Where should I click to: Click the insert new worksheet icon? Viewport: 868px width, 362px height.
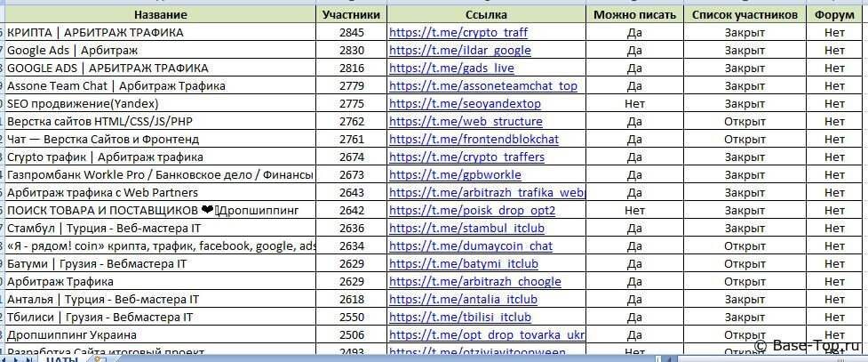point(100,358)
